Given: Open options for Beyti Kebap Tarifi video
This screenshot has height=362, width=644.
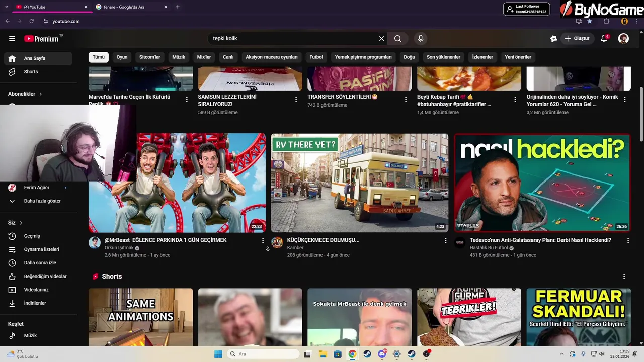Looking at the screenshot, I should (515, 100).
